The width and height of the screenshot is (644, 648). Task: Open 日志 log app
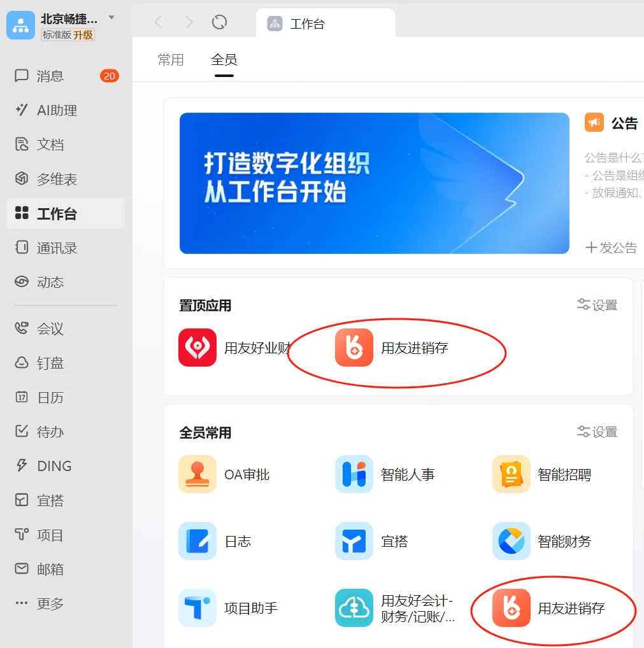[215, 541]
